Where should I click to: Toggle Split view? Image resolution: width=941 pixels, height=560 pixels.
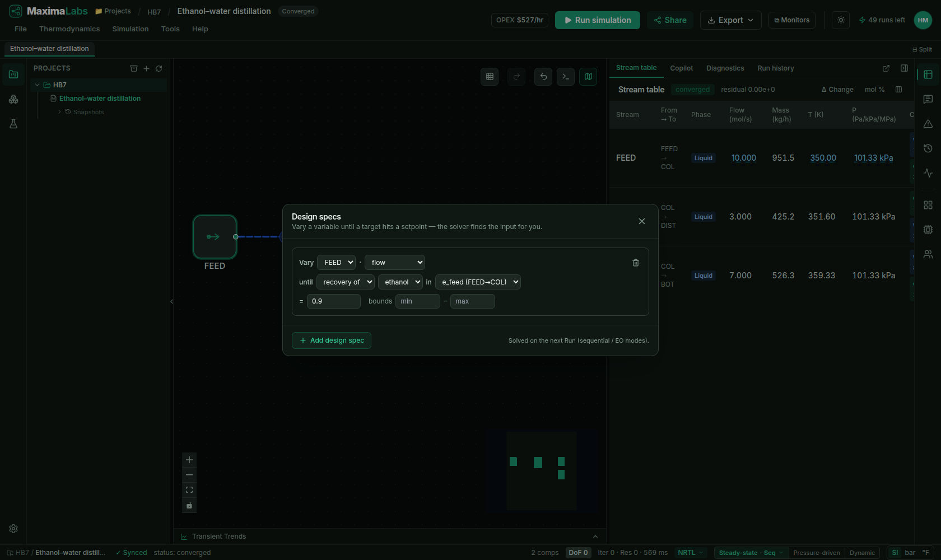click(922, 49)
